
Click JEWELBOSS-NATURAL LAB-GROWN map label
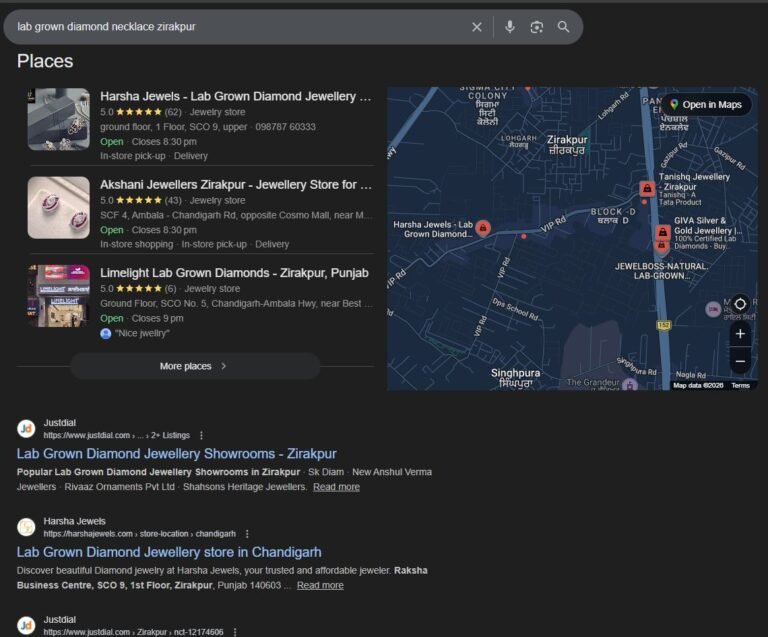pos(662,271)
